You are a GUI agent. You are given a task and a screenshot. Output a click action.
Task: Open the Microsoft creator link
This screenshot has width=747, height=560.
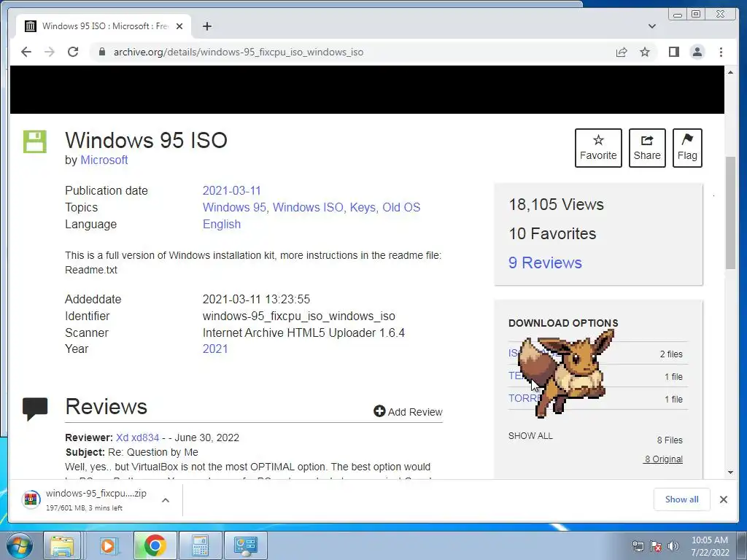(x=104, y=160)
